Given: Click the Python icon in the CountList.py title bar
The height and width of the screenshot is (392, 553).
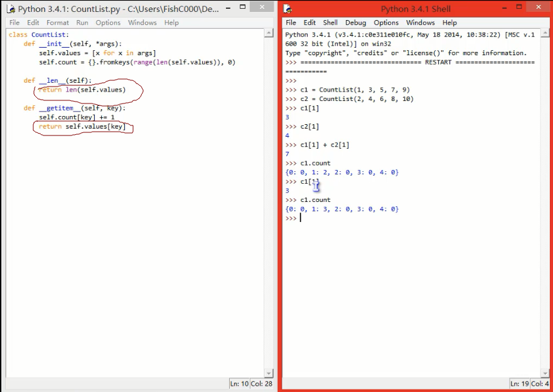Looking at the screenshot, I should pyautogui.click(x=10, y=9).
